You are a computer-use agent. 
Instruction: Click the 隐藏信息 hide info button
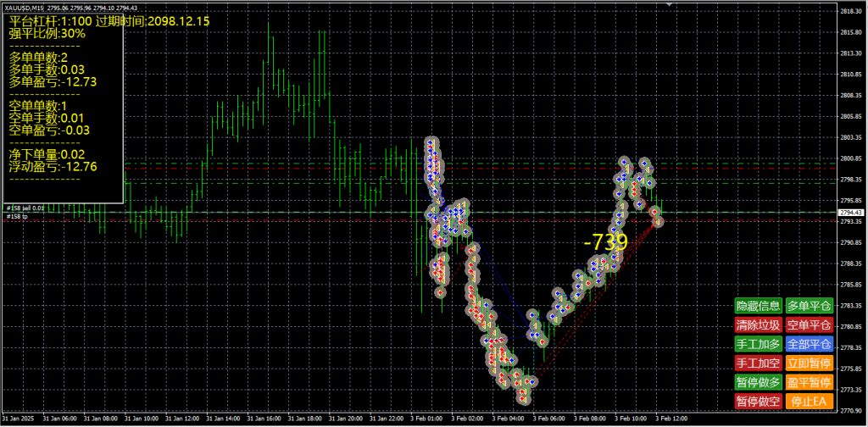click(x=758, y=306)
